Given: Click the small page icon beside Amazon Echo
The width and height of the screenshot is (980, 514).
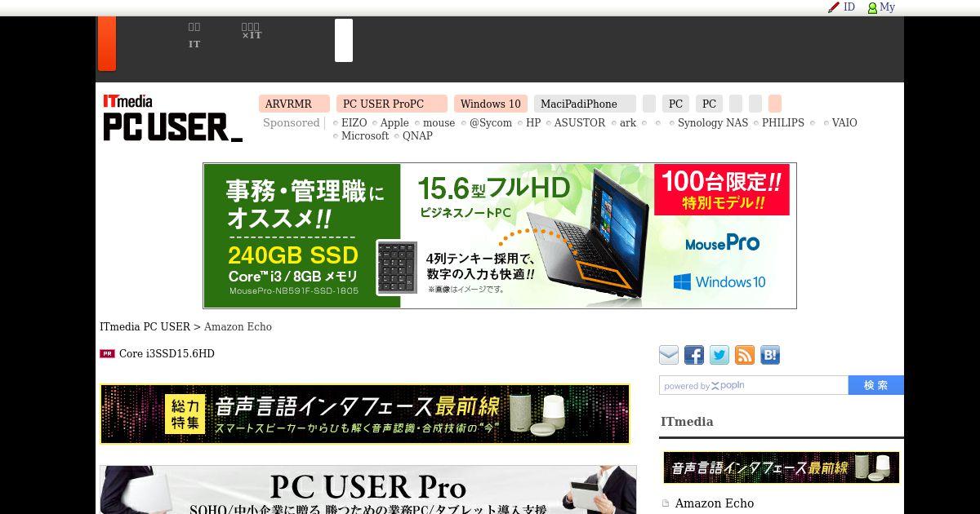Looking at the screenshot, I should (x=666, y=503).
